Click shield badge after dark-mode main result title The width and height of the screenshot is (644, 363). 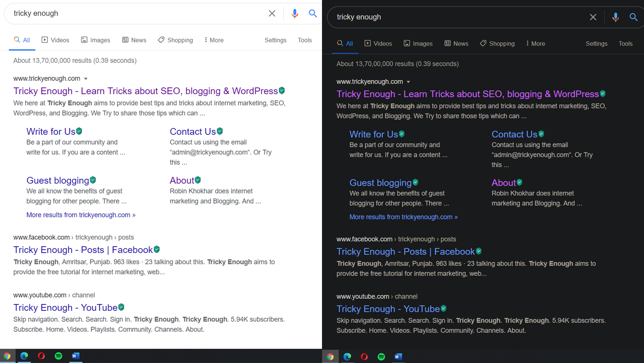point(603,94)
